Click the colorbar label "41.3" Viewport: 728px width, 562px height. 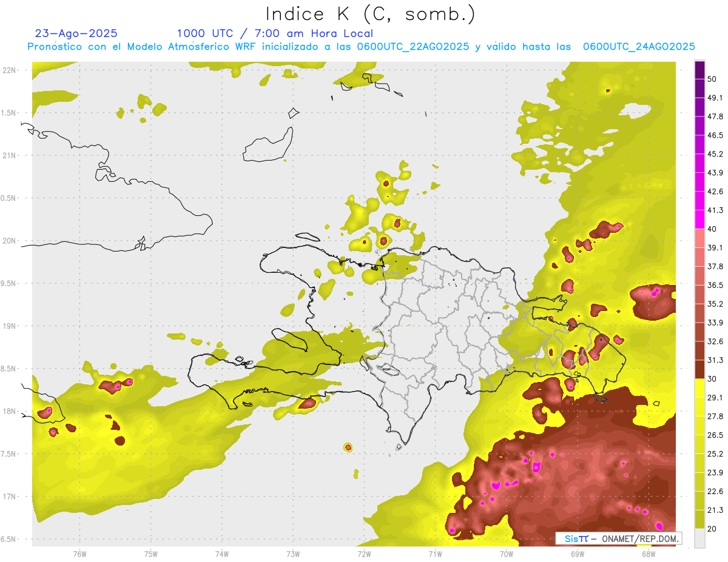tap(715, 211)
